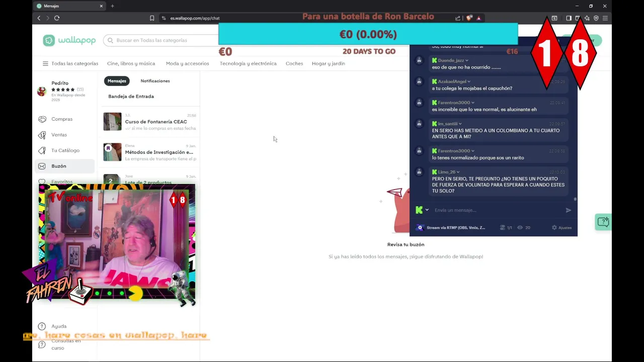Reload the page with the refresh icon
The height and width of the screenshot is (362, 644).
[x=57, y=18]
